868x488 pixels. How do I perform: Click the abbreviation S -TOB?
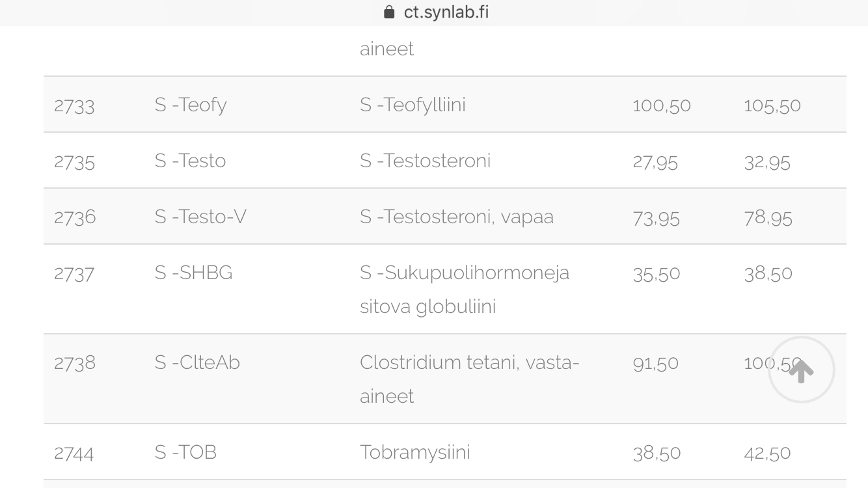pos(185,452)
